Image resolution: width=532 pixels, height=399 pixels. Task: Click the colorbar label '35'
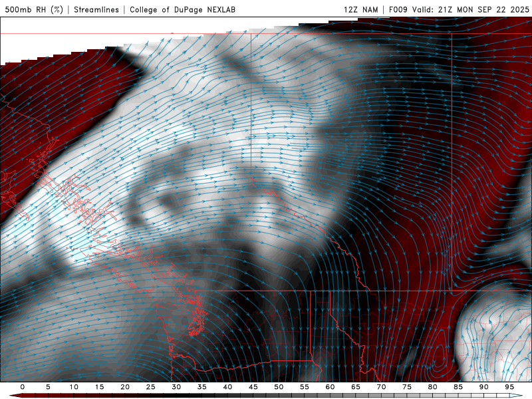point(202,387)
